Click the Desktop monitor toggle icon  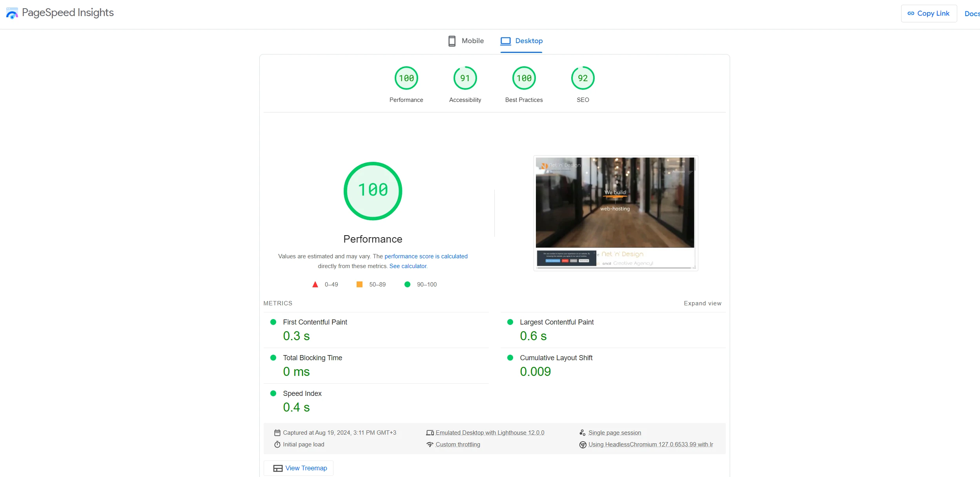(506, 41)
